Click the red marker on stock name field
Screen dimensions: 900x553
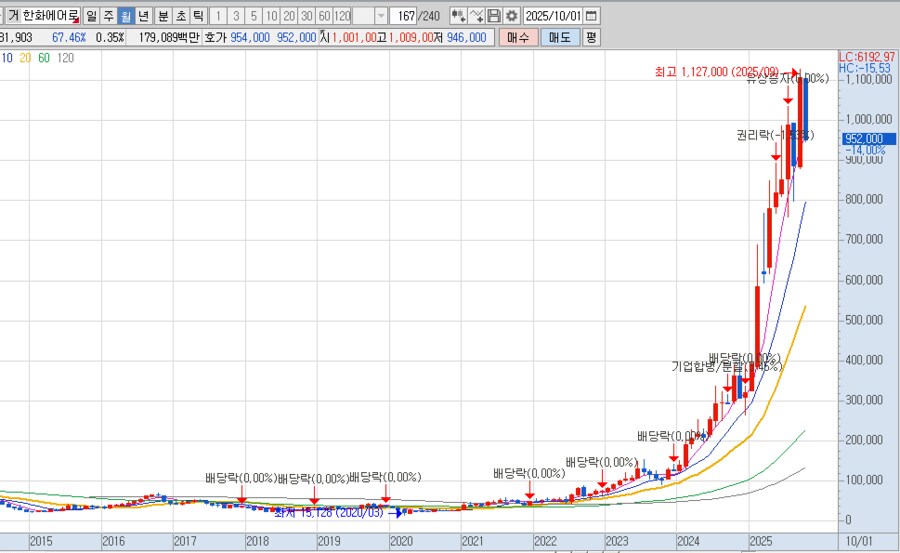click(x=75, y=19)
